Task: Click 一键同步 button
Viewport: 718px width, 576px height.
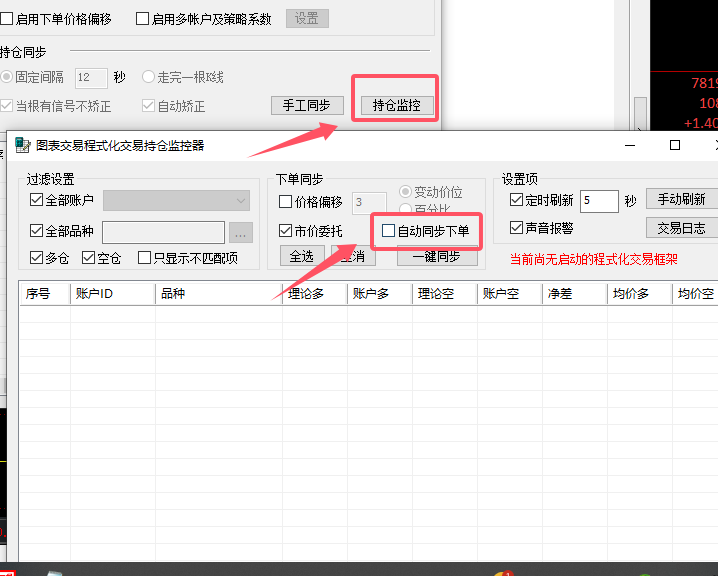Action: click(437, 256)
